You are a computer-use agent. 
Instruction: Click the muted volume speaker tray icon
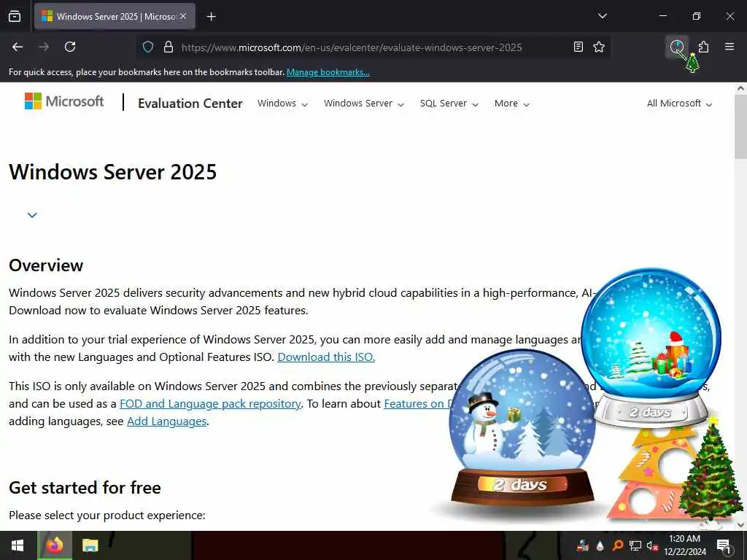(x=652, y=545)
